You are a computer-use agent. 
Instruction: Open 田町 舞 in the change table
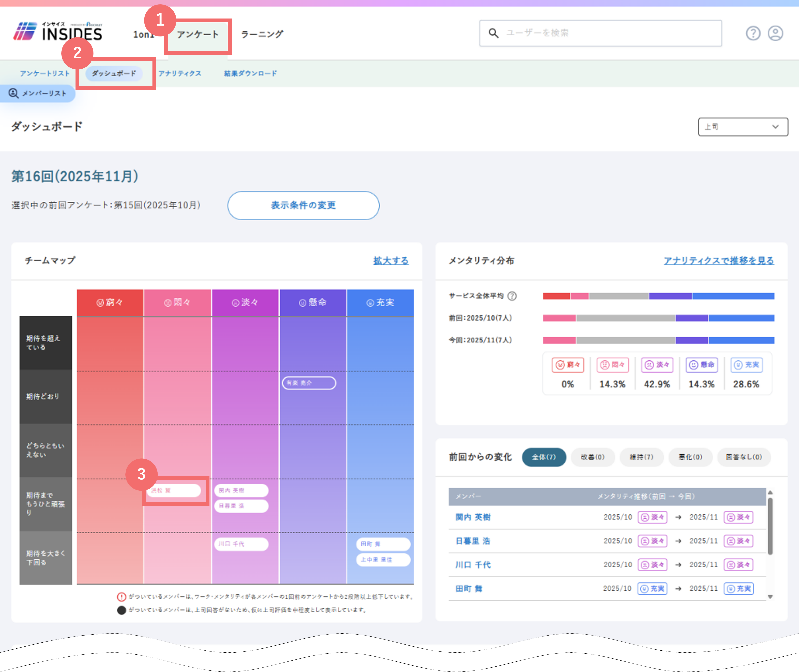(469, 589)
